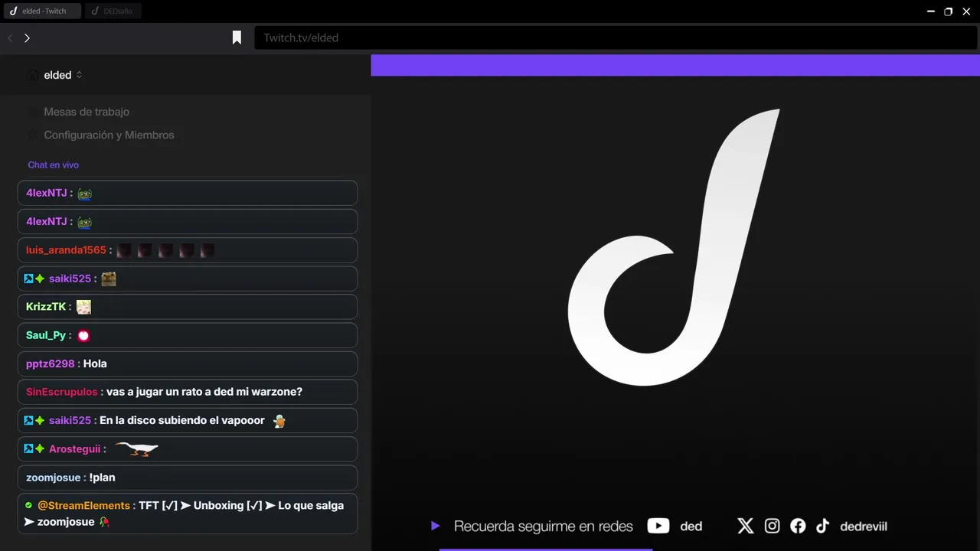Select the "!plan" command from zoomjosue
This screenshot has height=551, width=980.
(102, 478)
